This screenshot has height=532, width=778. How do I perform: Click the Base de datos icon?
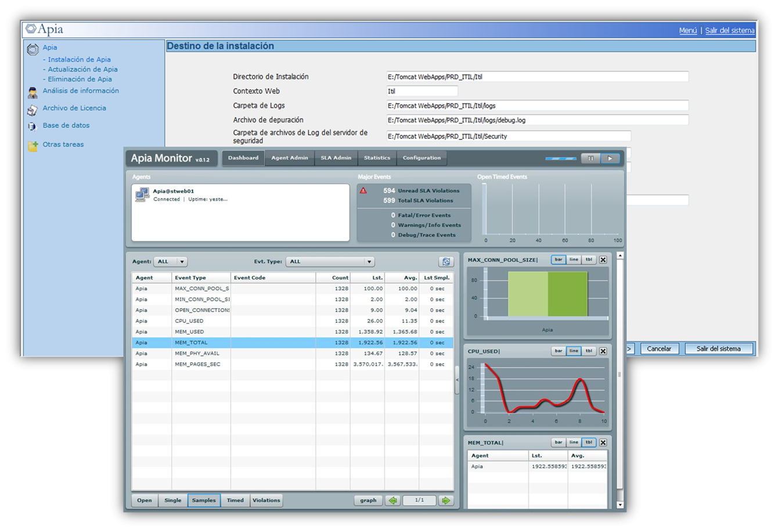[32, 126]
